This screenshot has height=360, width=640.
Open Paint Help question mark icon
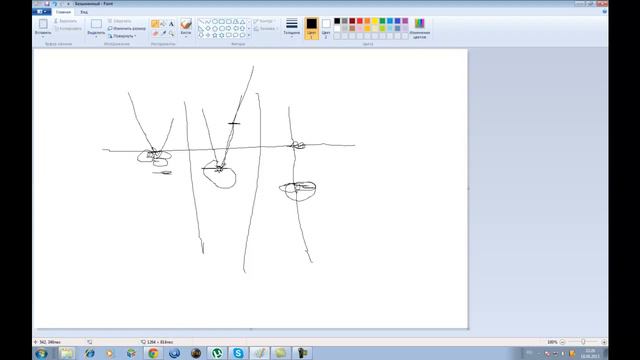click(x=604, y=12)
